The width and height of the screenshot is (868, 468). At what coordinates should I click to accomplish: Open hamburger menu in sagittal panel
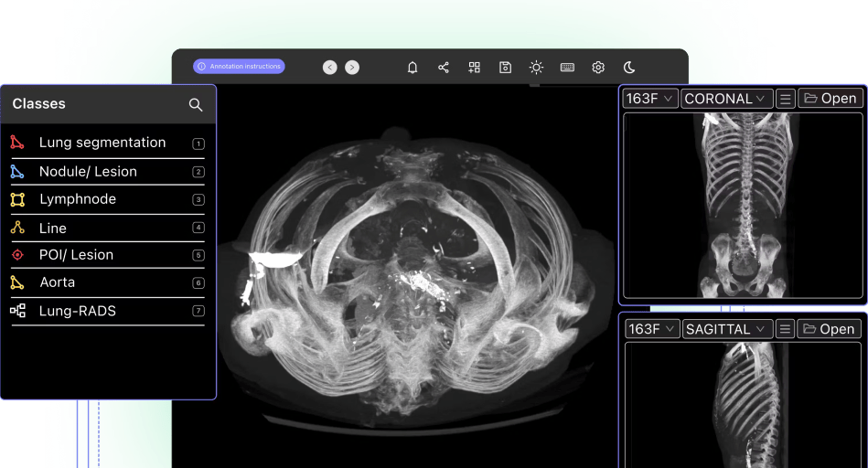[x=785, y=329]
